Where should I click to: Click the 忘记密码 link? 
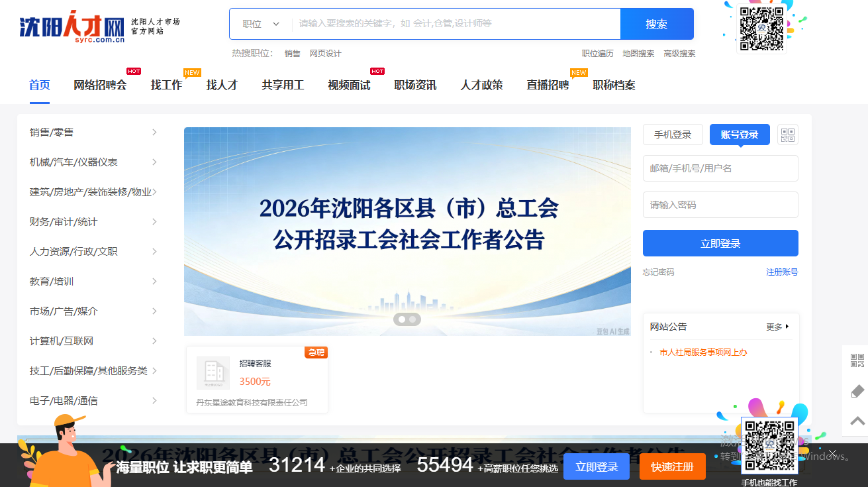coord(658,272)
